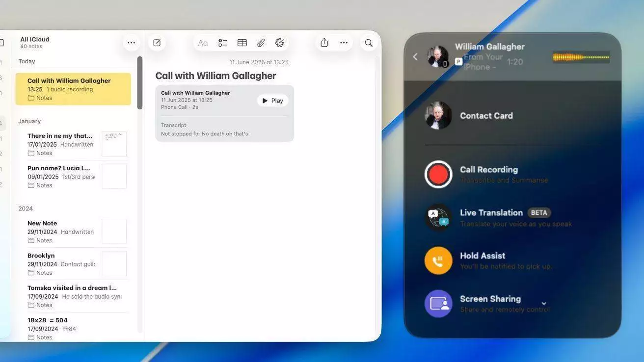This screenshot has width=644, height=362.
Task: Select the Call with William Gallagher note in list
Action: [x=73, y=89]
